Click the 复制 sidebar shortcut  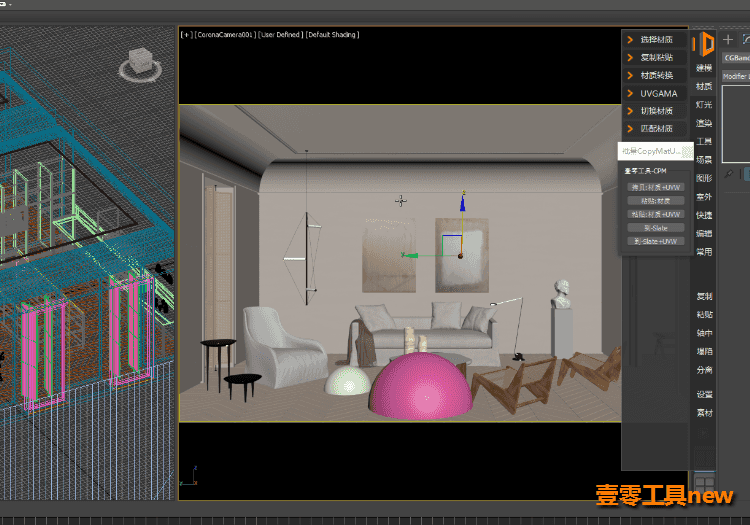pyautogui.click(x=705, y=296)
